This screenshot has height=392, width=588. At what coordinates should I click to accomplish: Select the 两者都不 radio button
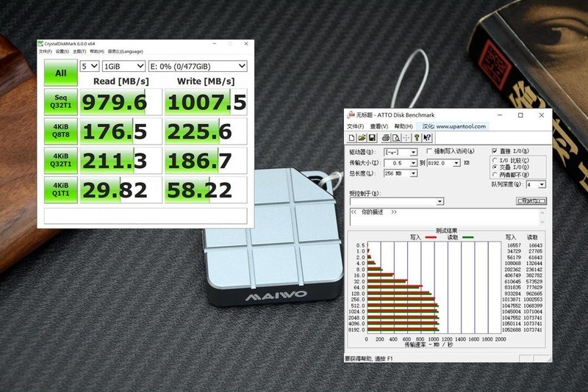(495, 175)
